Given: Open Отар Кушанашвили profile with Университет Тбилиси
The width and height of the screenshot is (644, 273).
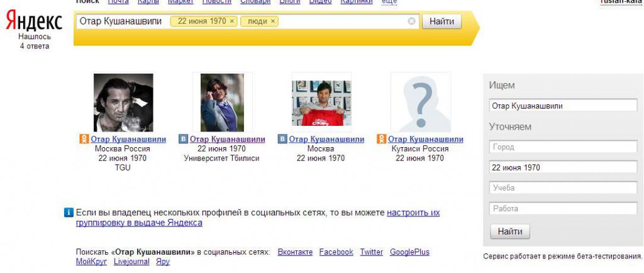Looking at the screenshot, I should tap(227, 139).
